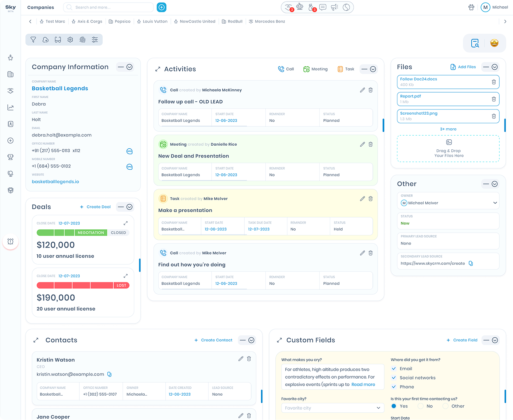The width and height of the screenshot is (513, 420).
Task: Open the Favorite city dropdown
Action: click(x=378, y=408)
